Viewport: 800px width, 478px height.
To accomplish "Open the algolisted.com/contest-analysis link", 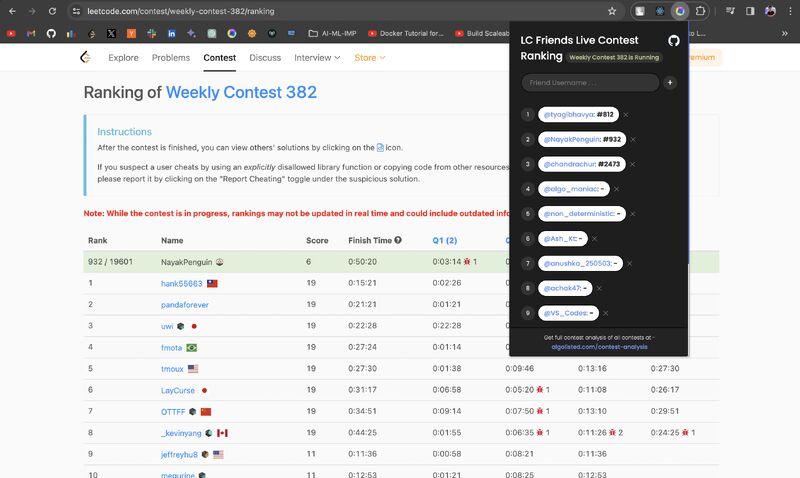I will 599,347.
